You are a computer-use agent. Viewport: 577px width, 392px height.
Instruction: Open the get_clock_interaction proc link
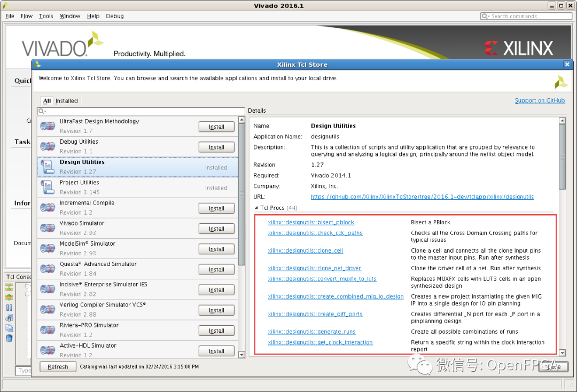[x=320, y=342]
